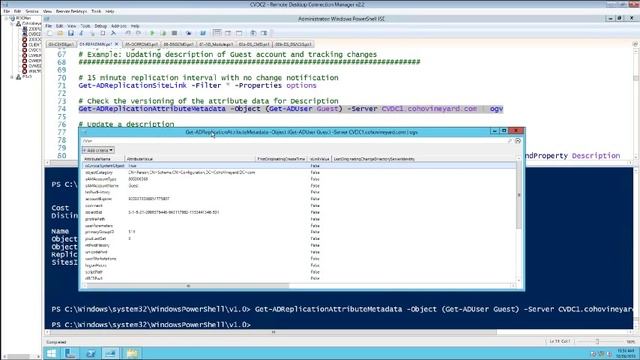Image resolution: width=640 pixels, height=360 pixels.
Task: Sort by the FirstOriginatingCreateTime column header
Action: pos(281,159)
